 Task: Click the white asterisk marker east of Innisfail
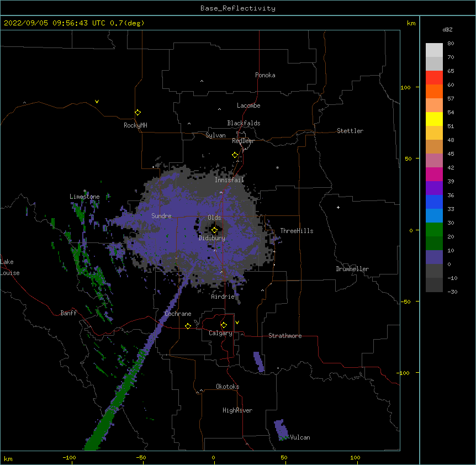[x=277, y=167]
